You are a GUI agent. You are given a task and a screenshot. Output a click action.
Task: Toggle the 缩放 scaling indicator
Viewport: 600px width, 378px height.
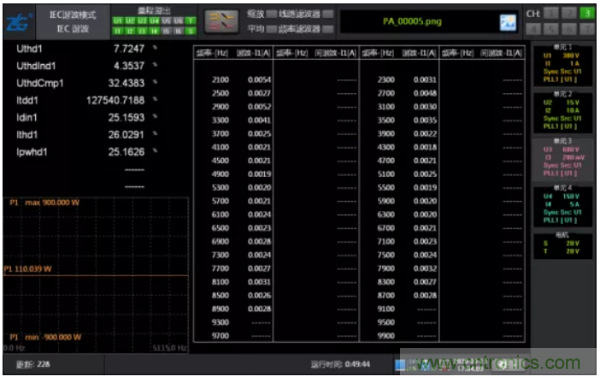271,14
